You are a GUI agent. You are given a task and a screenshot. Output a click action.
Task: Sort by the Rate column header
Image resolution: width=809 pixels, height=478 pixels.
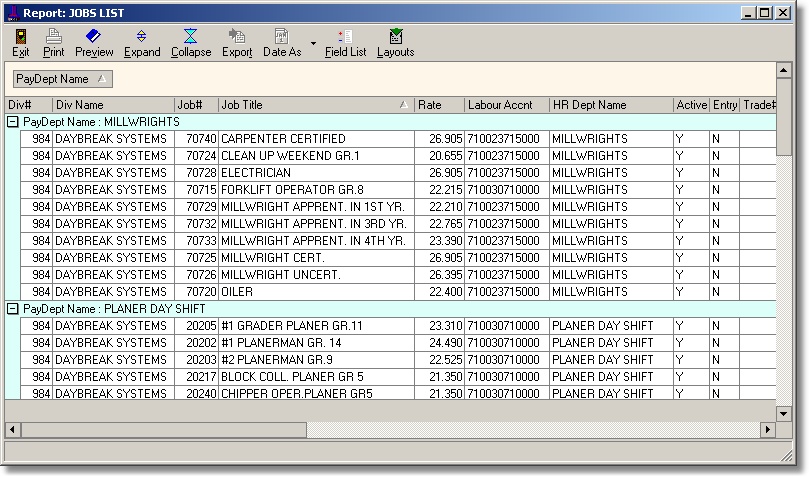440,105
